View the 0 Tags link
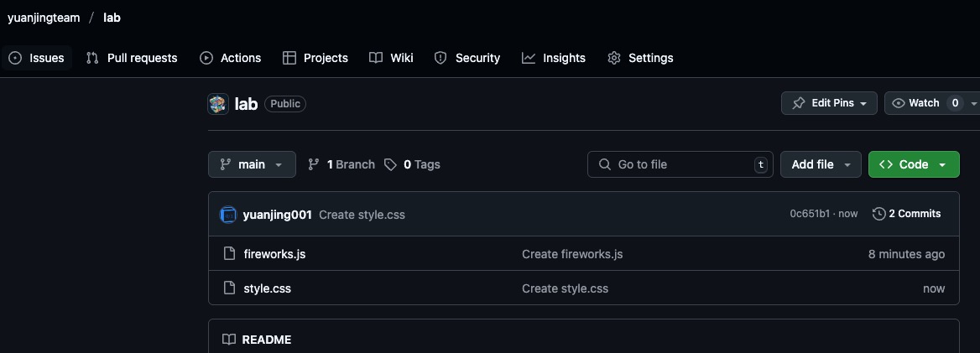Viewport: 980px width, 353px height. [412, 164]
